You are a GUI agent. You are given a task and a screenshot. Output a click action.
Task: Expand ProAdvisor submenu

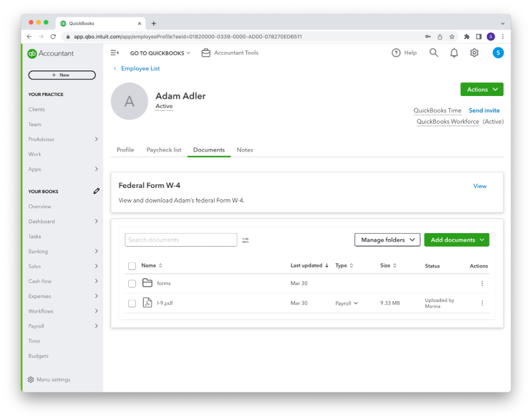[97, 139]
